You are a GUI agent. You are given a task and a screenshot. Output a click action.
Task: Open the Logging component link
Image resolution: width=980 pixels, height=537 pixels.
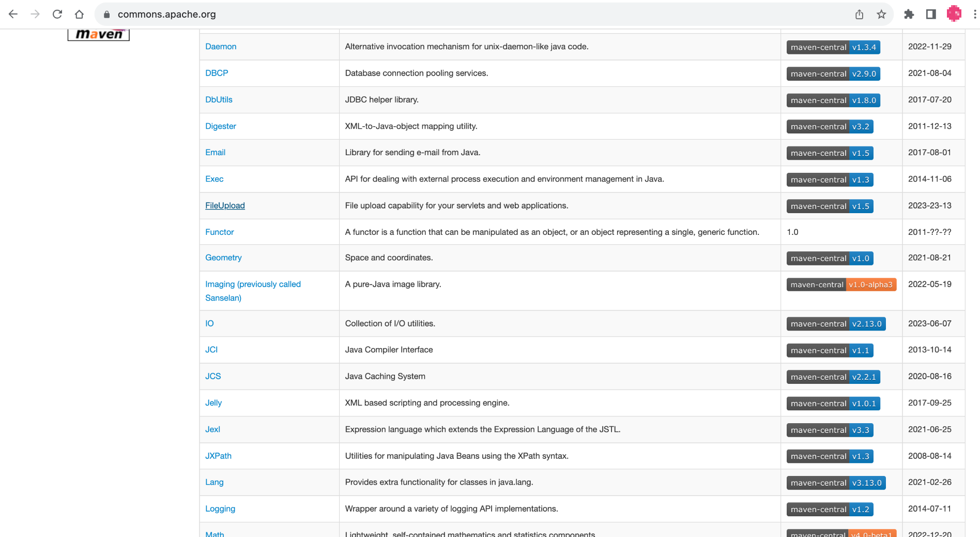coord(220,509)
